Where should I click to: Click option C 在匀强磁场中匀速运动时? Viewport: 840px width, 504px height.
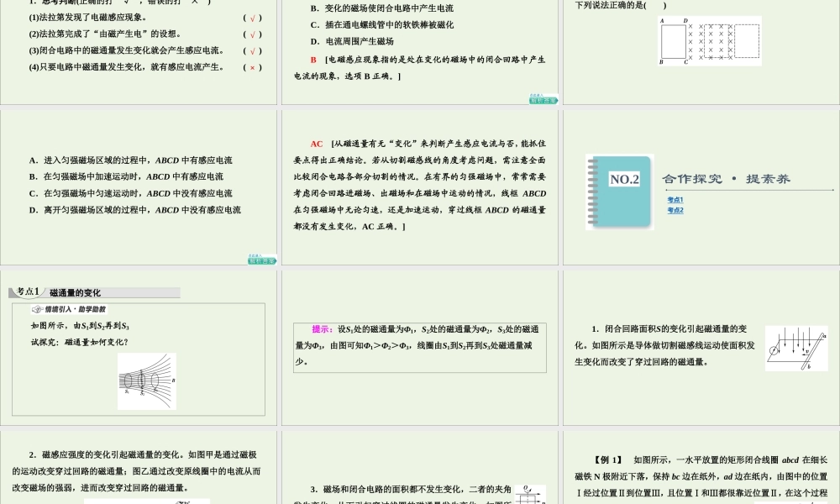click(131, 193)
